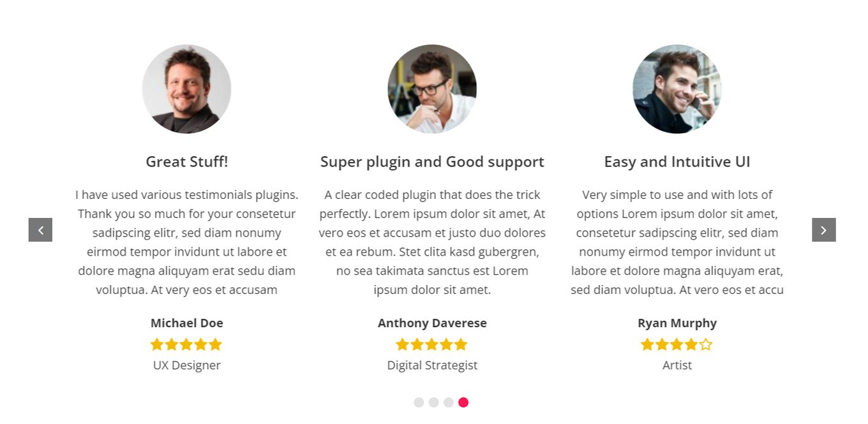Click Michael Doe's avatar photo
This screenshot has width=868, height=424.
(x=186, y=89)
